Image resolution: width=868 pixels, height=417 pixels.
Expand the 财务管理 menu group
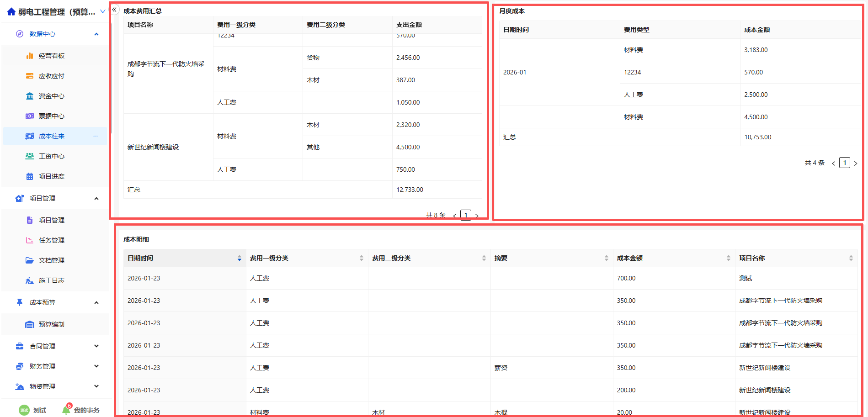point(96,366)
